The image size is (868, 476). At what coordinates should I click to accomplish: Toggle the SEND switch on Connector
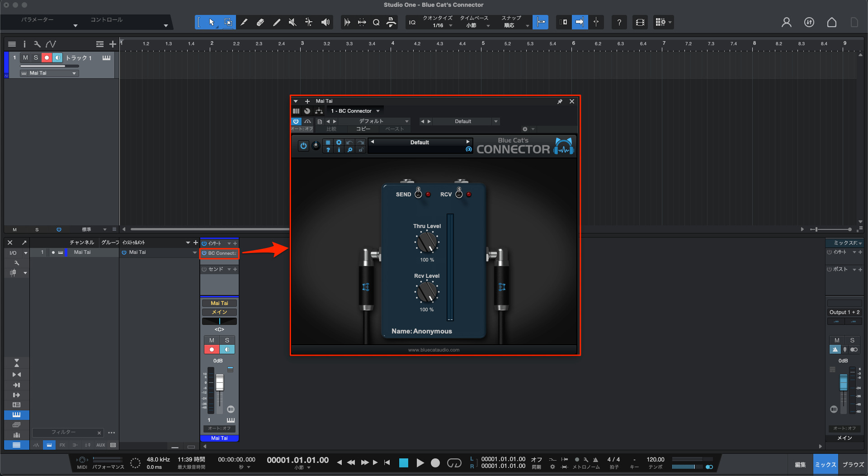tap(419, 193)
